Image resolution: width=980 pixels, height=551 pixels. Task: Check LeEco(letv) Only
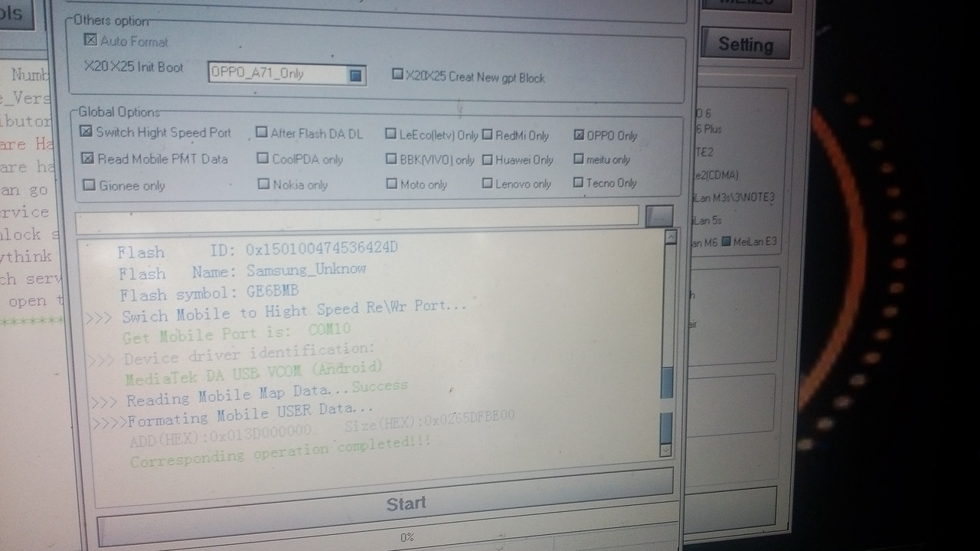[x=391, y=134]
